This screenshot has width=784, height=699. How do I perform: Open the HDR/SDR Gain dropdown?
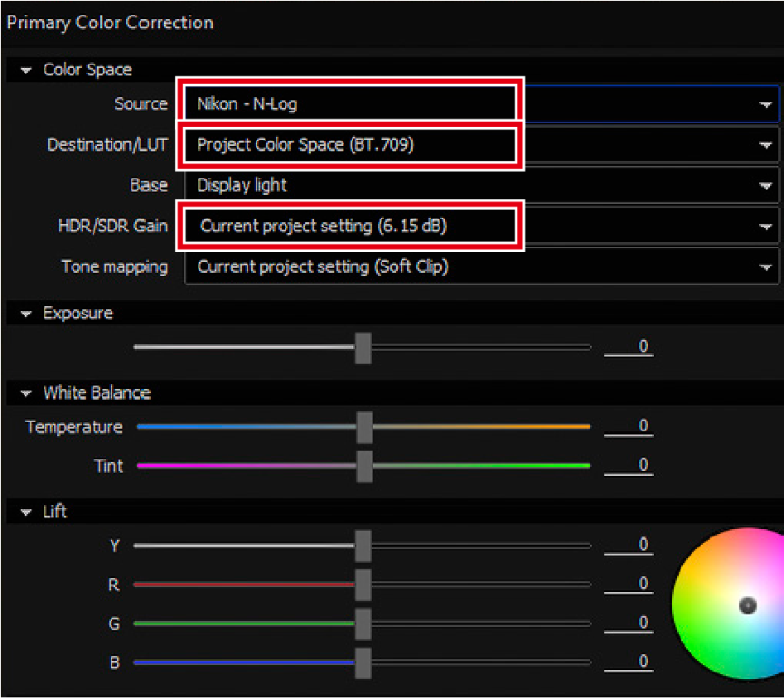pos(481,226)
